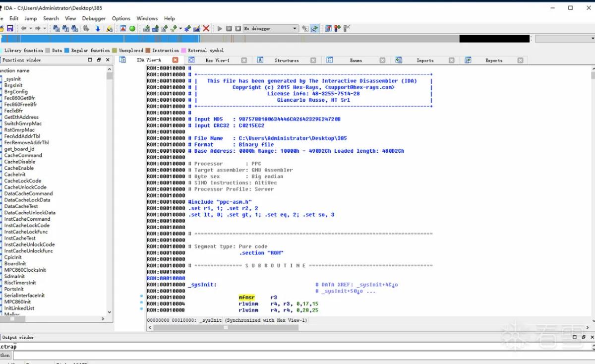Image resolution: width=595 pixels, height=364 pixels.
Task: Start the debugger process play button
Action: (x=220, y=29)
